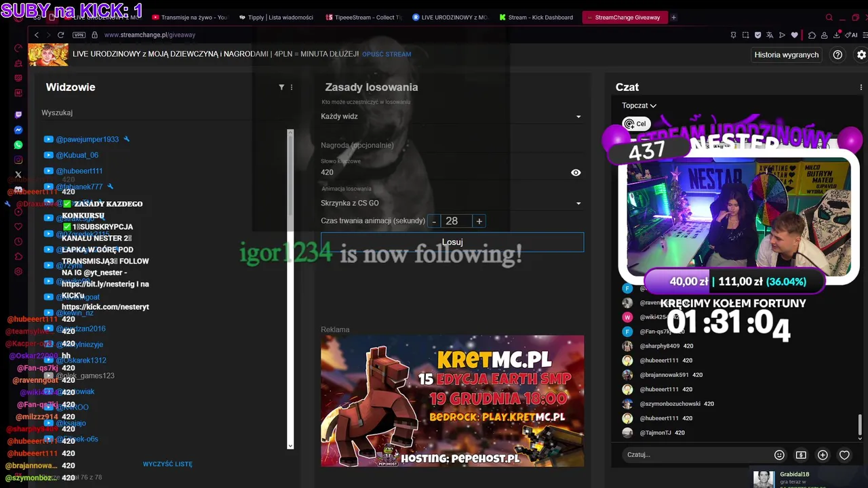Open Instagram in the browser sidebar
The height and width of the screenshot is (488, 868).
[18, 160]
